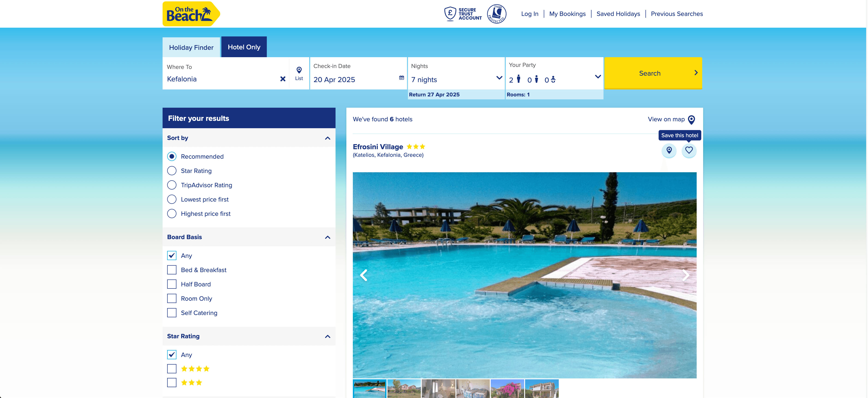868x398 pixels.
Task: Select the Lowest price first sort option
Action: (172, 199)
